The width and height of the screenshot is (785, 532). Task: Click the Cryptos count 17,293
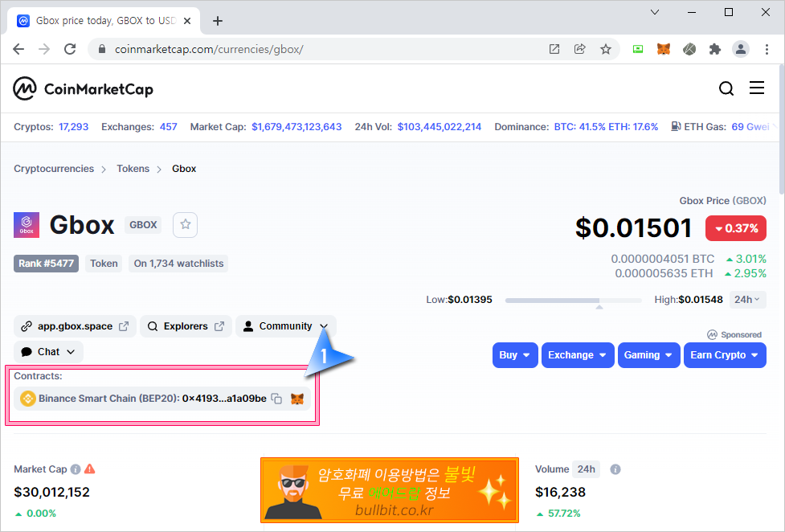point(74,127)
